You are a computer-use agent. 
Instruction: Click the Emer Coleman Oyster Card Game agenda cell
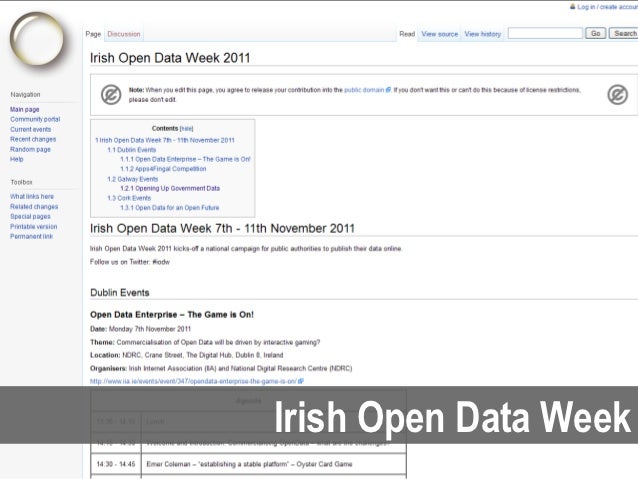pyautogui.click(x=273, y=464)
